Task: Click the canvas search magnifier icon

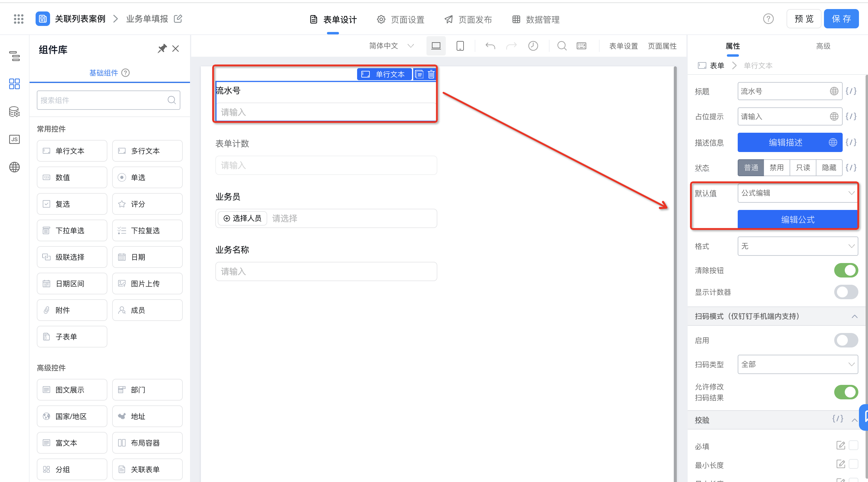Action: click(562, 46)
